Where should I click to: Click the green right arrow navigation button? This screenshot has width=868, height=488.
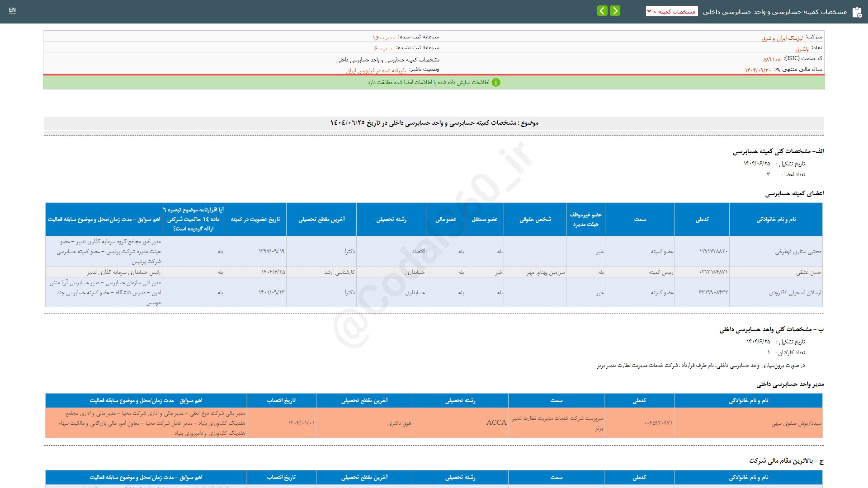pyautogui.click(x=615, y=11)
